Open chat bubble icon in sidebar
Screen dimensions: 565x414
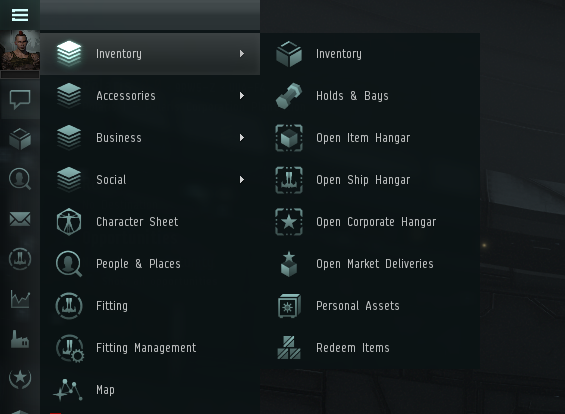point(20,99)
